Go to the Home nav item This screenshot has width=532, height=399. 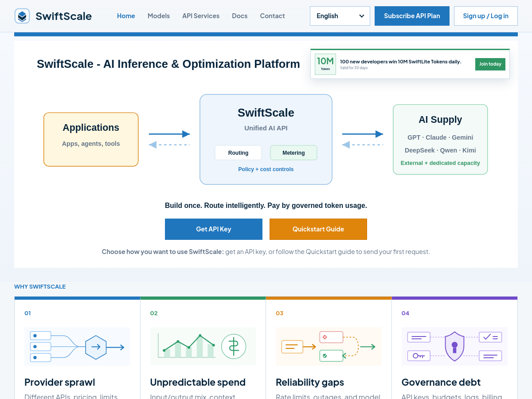[126, 16]
